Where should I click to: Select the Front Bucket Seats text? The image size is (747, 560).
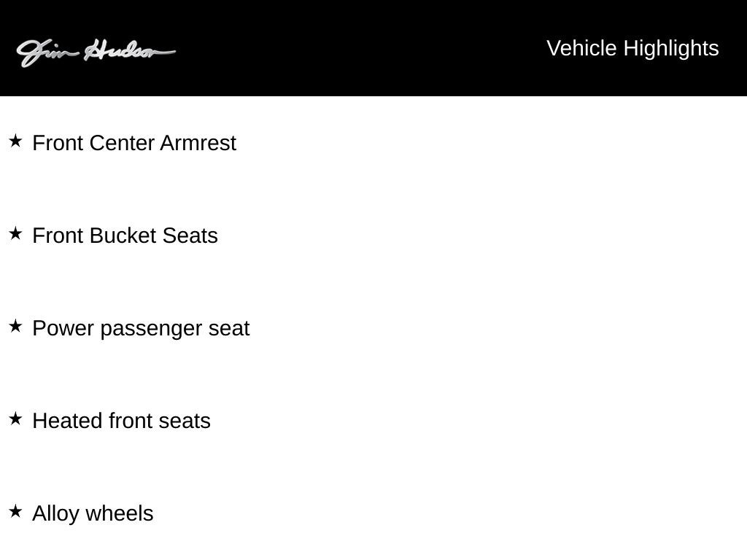coord(125,236)
